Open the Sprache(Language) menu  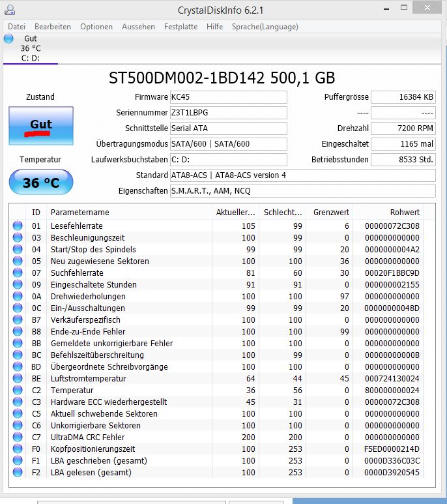[x=265, y=27]
